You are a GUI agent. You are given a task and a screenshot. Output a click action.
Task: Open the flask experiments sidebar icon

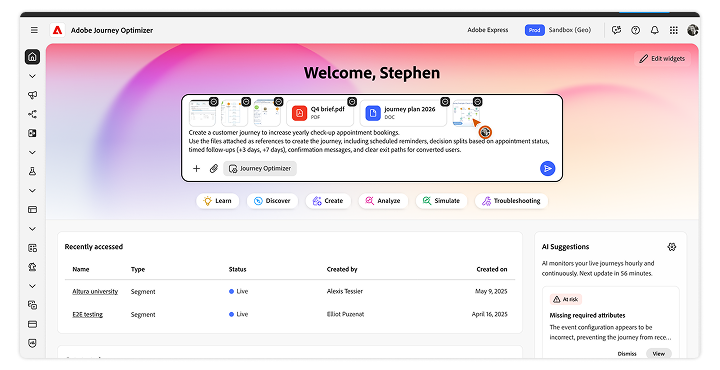click(32, 171)
